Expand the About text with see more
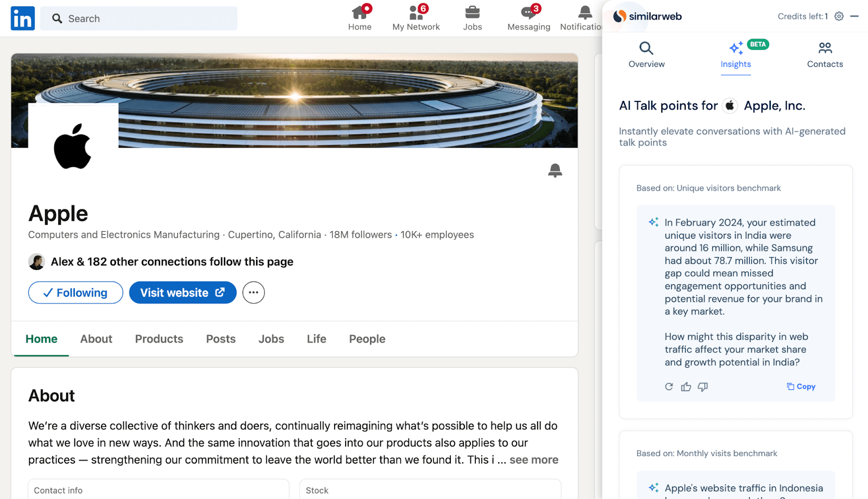This screenshot has height=499, width=868. 534,460
